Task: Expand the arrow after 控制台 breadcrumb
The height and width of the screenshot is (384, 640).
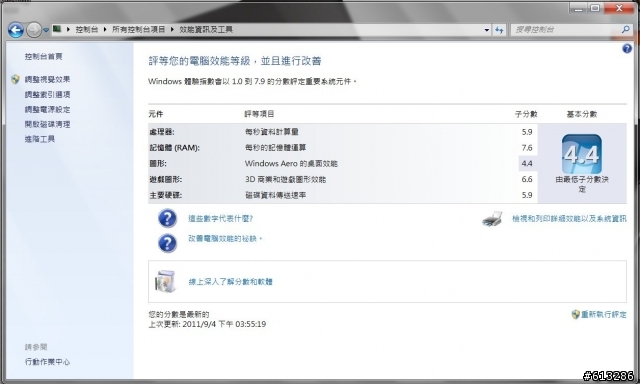Action: (105, 29)
